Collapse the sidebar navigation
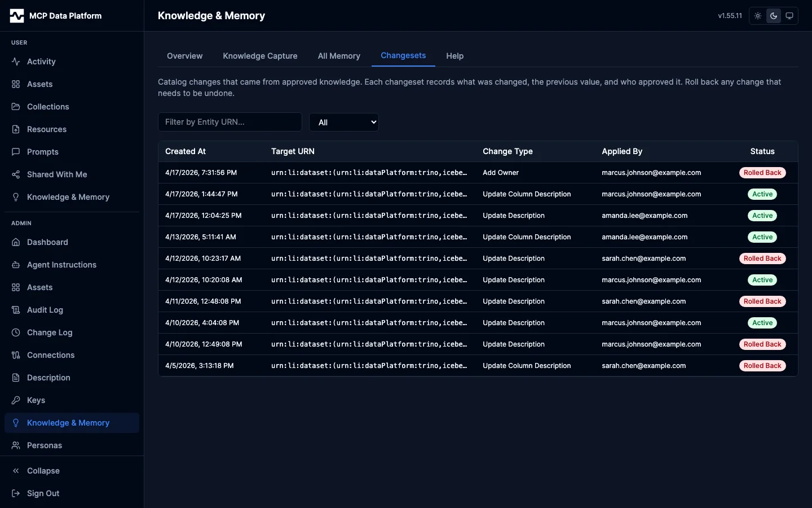812x508 pixels. pos(43,471)
